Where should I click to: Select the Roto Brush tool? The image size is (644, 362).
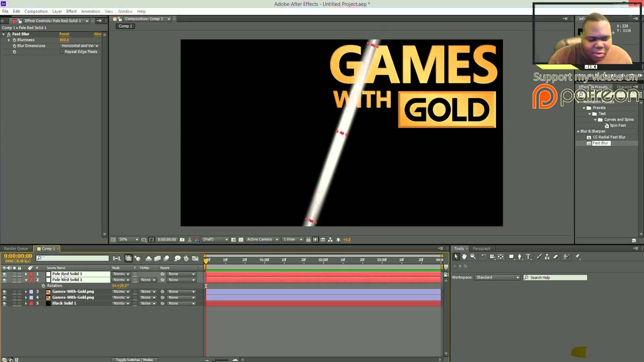coord(567,256)
